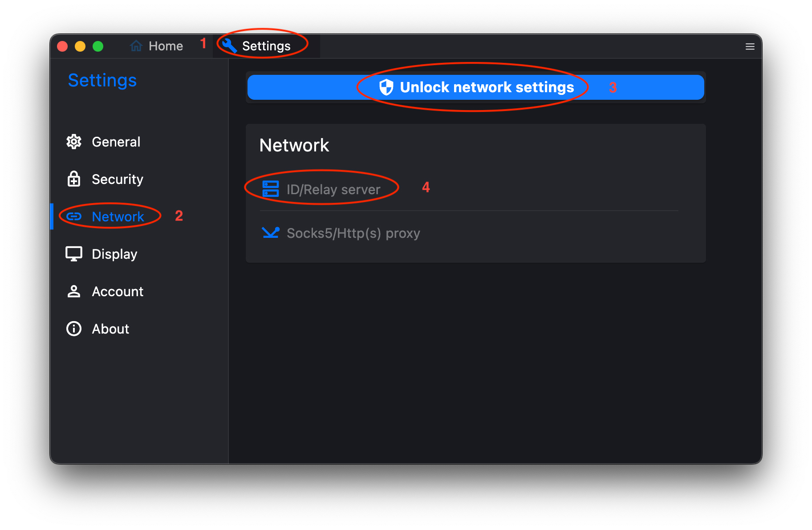Click the padlock icon beside Security
The width and height of the screenshot is (812, 530).
74,179
